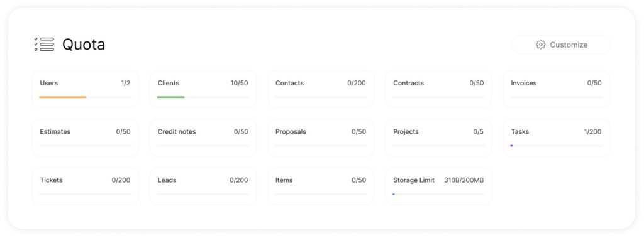644x238 pixels.
Task: Open the Contracts quota card
Action: tap(438, 89)
